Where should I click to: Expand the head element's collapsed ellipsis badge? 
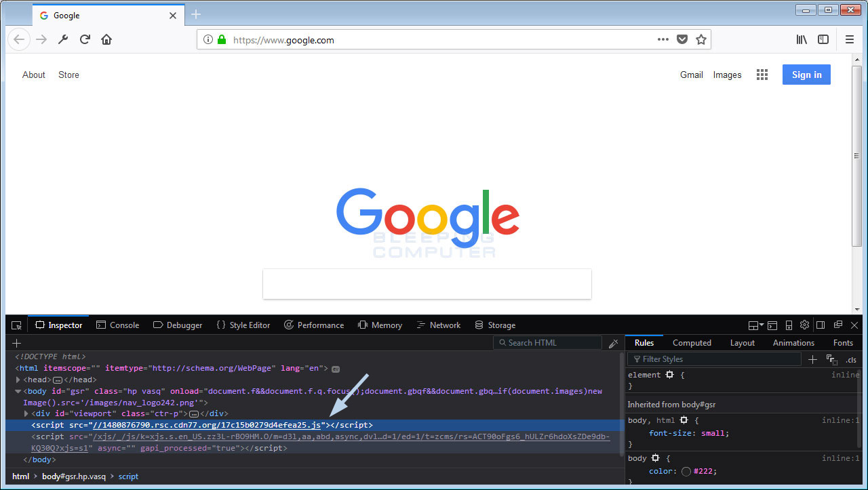point(58,380)
